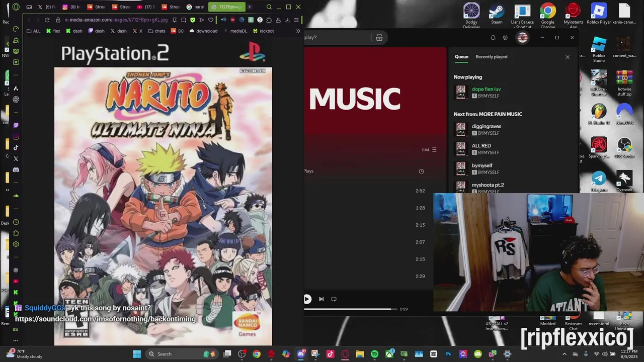This screenshot has height=362, width=644.
Task: Open Photoshop from the taskbar
Action: click(x=448, y=354)
